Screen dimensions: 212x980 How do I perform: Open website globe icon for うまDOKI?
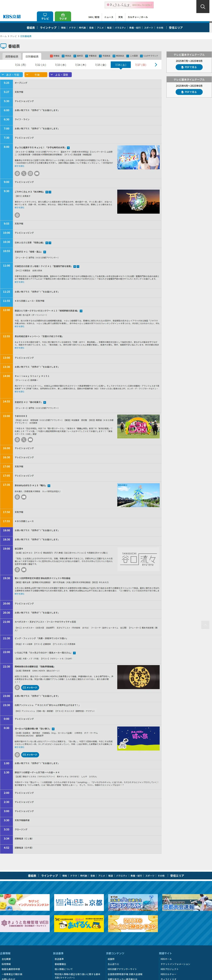(x=17, y=440)
